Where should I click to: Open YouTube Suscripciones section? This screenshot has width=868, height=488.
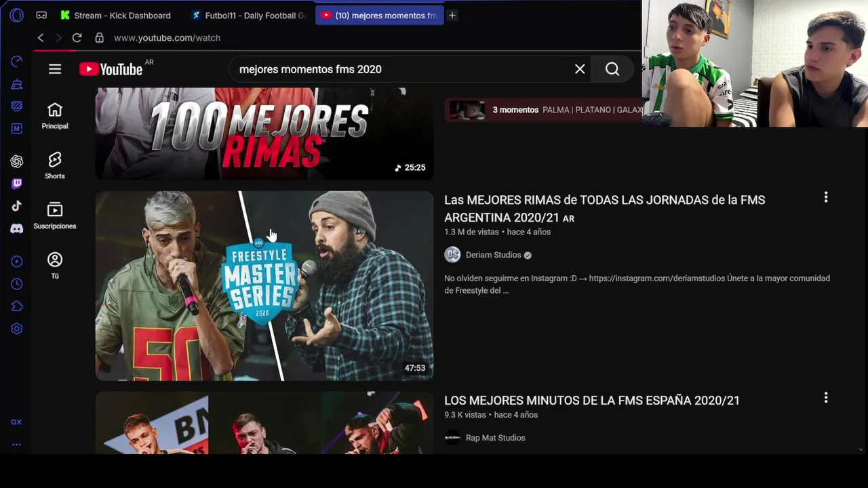point(55,216)
